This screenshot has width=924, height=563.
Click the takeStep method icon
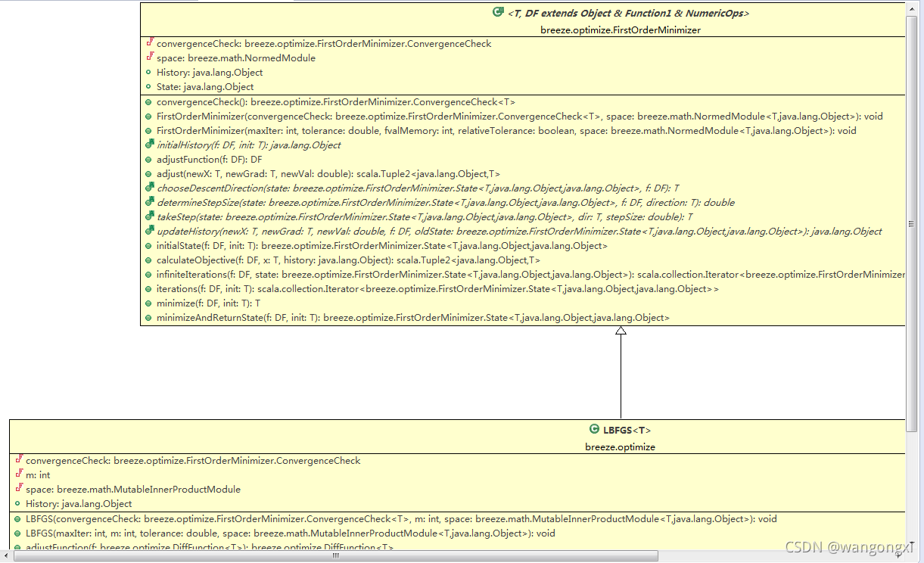pyautogui.click(x=149, y=216)
